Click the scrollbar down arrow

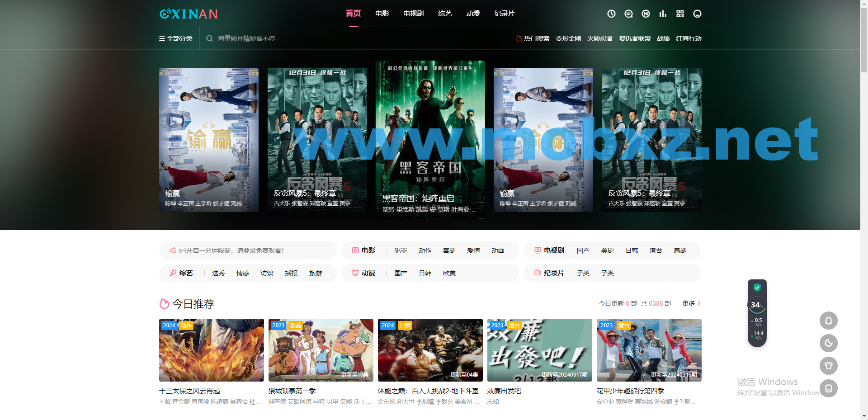pos(864,416)
